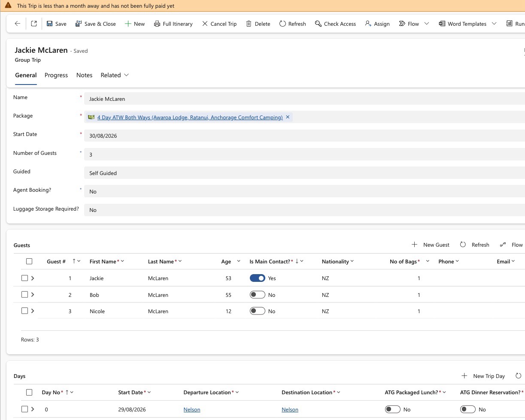Screen dimensions: 525x420
Task: Click the Check Access key icon
Action: pyautogui.click(x=318, y=24)
